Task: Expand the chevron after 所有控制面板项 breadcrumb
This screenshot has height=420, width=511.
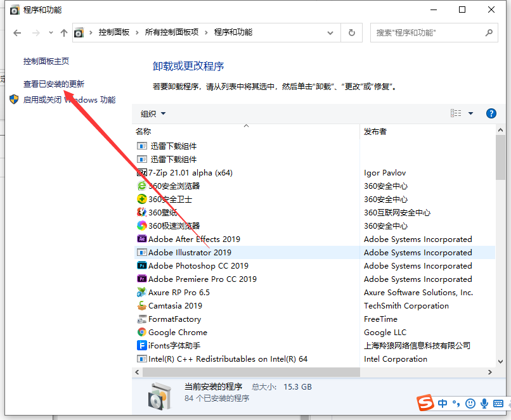Action: tap(206, 32)
